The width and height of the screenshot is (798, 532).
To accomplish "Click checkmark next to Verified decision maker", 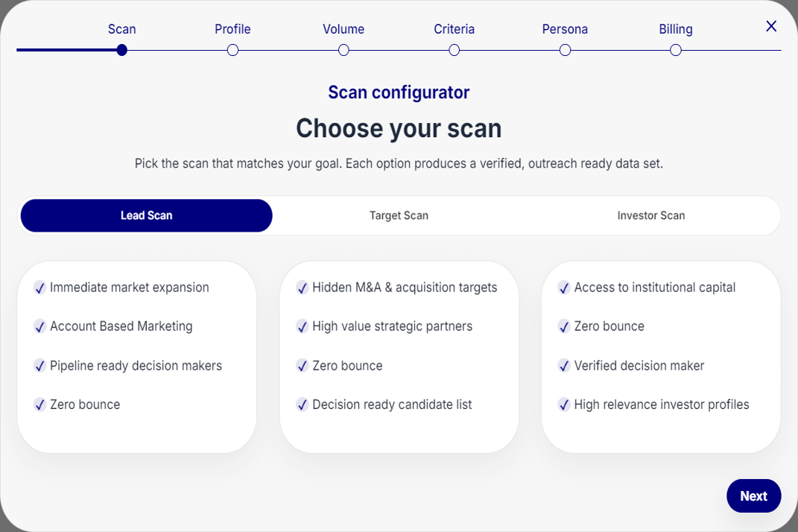I will coord(564,366).
